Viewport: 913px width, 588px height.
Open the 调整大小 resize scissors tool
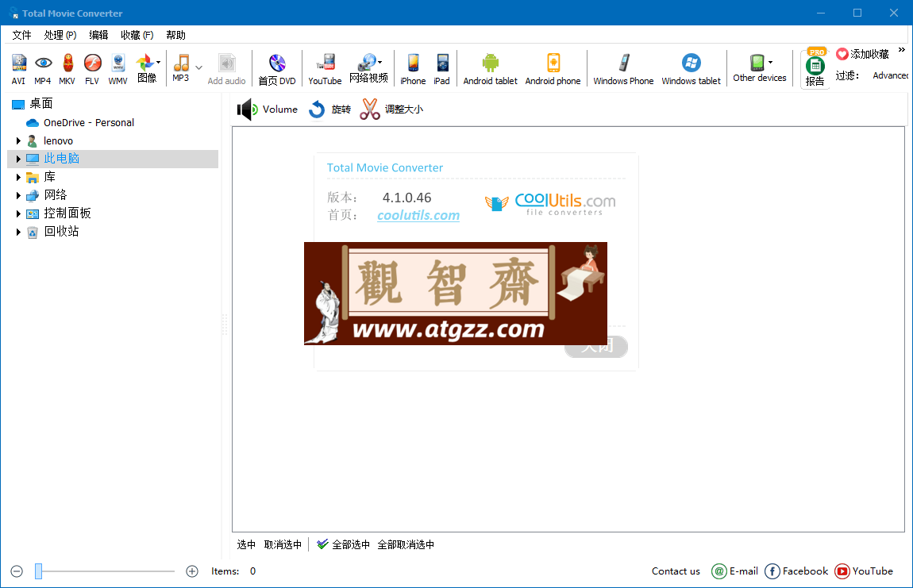click(392, 109)
